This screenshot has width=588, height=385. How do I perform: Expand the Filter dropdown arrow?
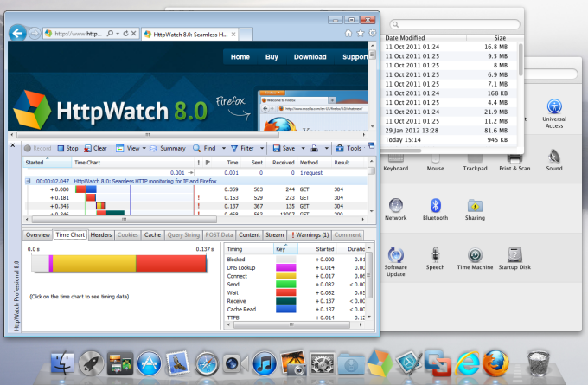coord(262,148)
